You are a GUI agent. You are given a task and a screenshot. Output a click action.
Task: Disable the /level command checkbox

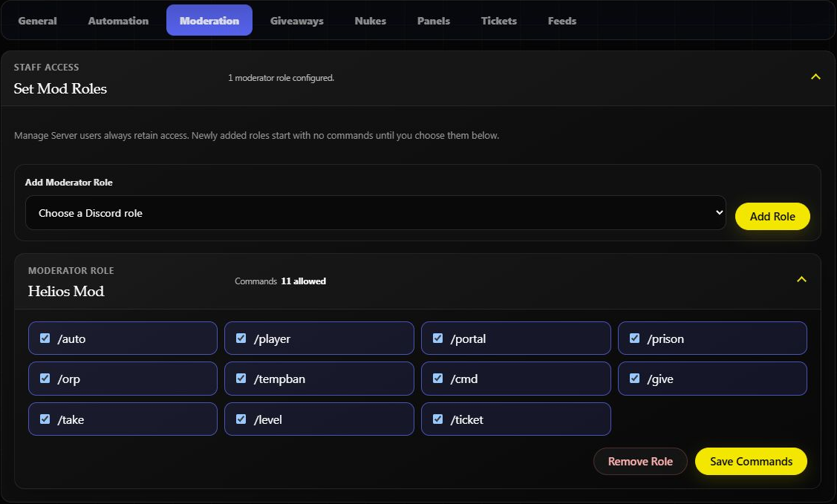coord(241,419)
